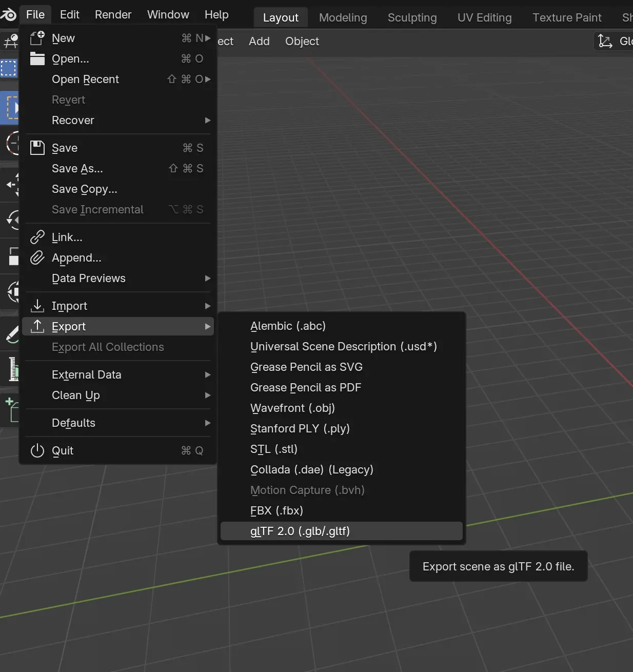Expand the Clean Up submenu arrow
The height and width of the screenshot is (672, 633).
pyautogui.click(x=208, y=395)
